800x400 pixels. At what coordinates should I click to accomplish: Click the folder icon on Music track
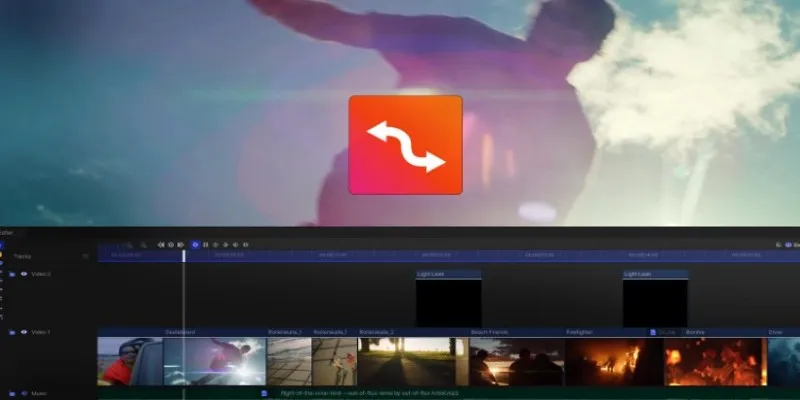12,394
